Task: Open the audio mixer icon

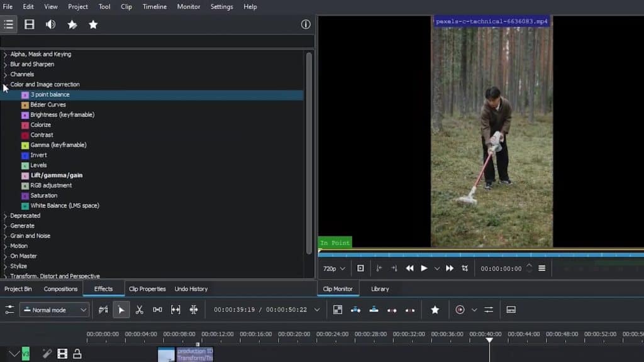Action: pyautogui.click(x=488, y=309)
